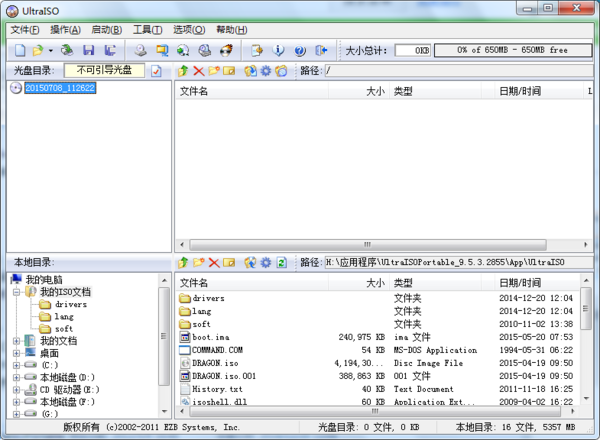Select the DRAGON.iso file
600x440 pixels.
215,363
